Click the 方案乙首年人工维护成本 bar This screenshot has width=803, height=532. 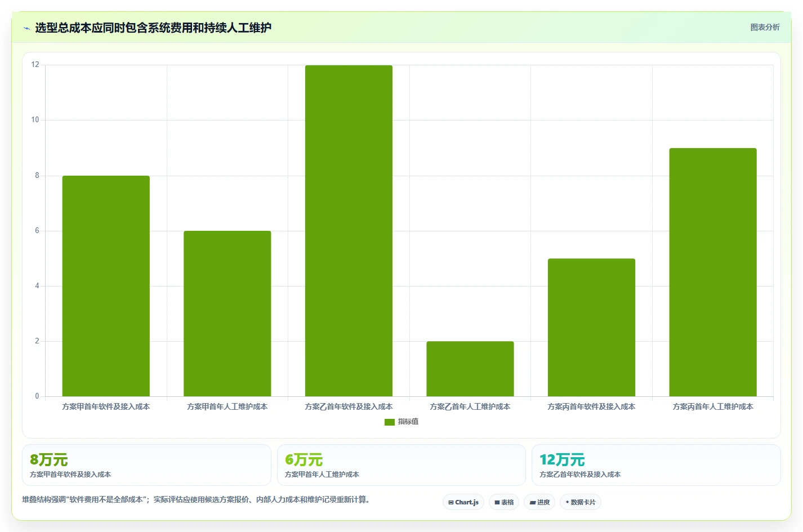click(x=470, y=369)
